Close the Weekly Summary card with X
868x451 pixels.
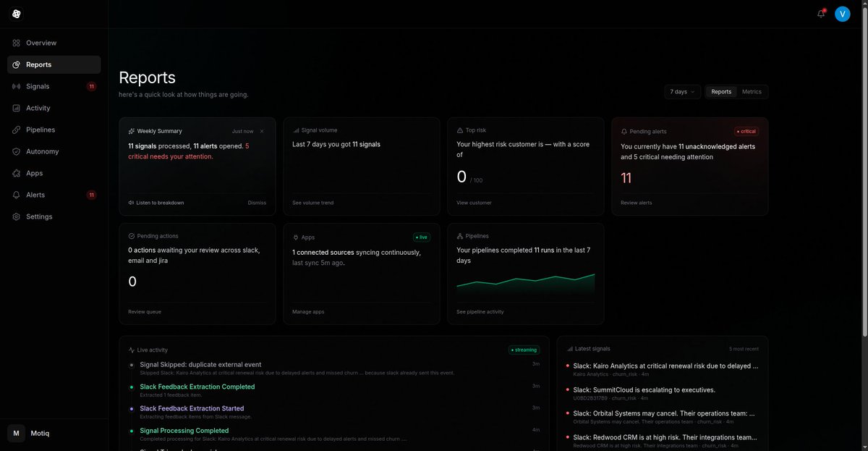(262, 131)
